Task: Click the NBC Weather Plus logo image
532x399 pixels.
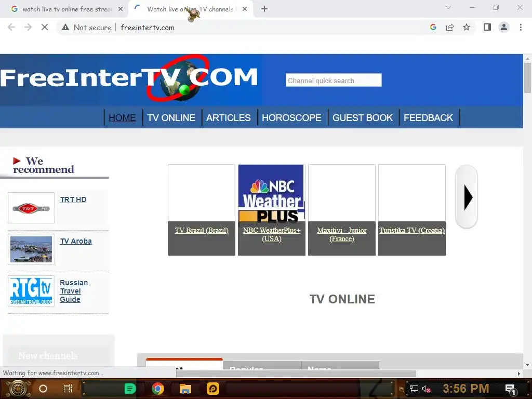Action: [x=271, y=193]
